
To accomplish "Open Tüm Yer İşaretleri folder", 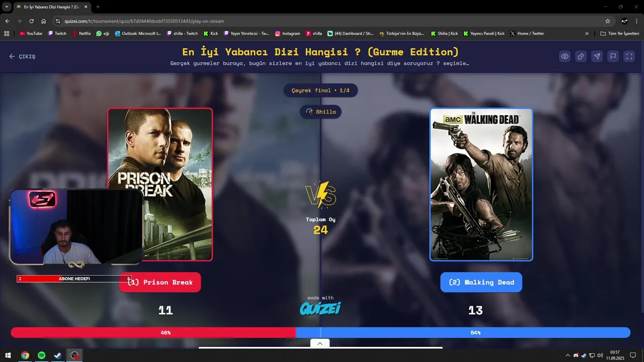I will [x=620, y=33].
